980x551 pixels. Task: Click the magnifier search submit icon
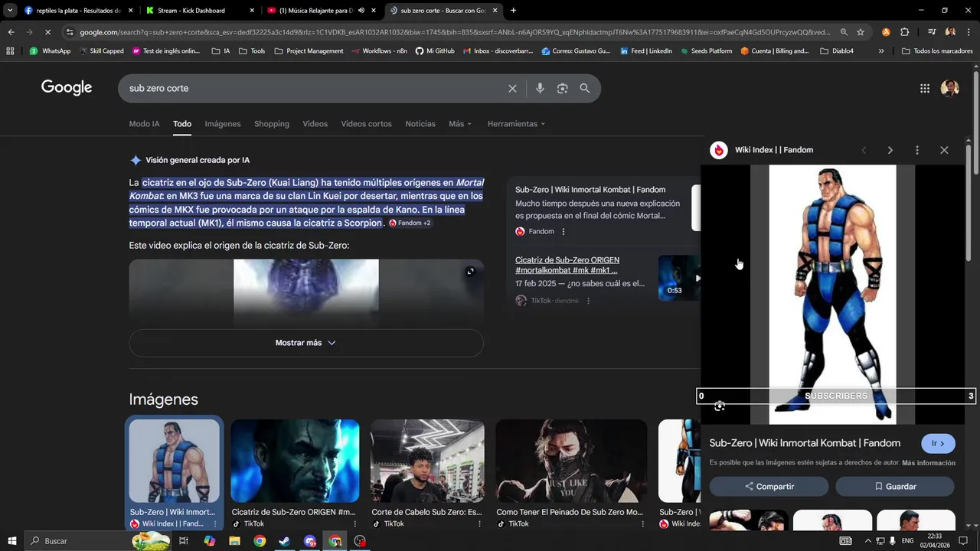585,89
